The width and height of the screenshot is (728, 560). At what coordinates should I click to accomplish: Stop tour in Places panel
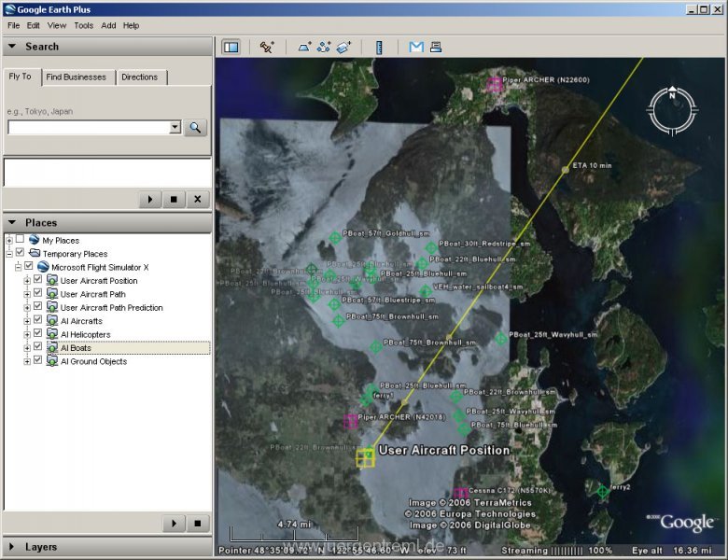tap(197, 524)
